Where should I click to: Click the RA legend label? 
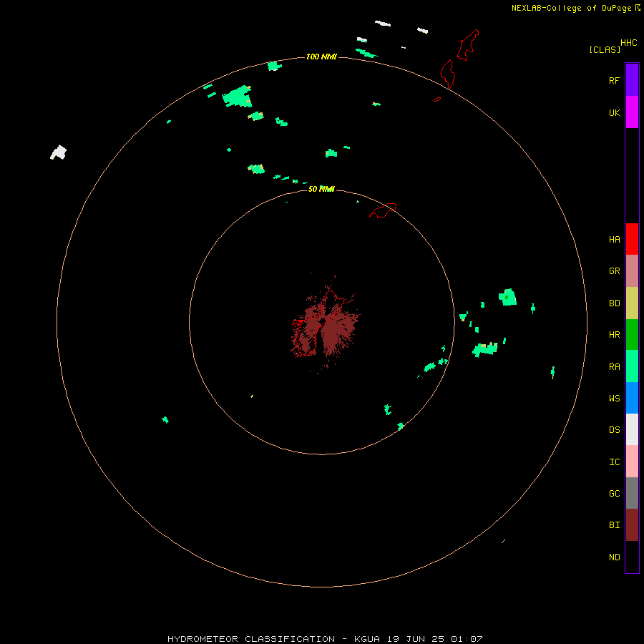tap(614, 366)
